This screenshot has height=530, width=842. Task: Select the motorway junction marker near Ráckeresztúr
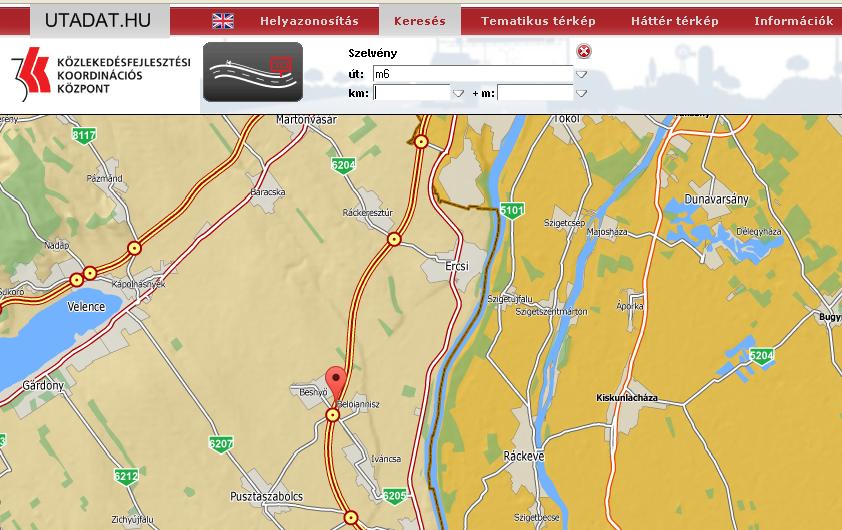(x=395, y=239)
